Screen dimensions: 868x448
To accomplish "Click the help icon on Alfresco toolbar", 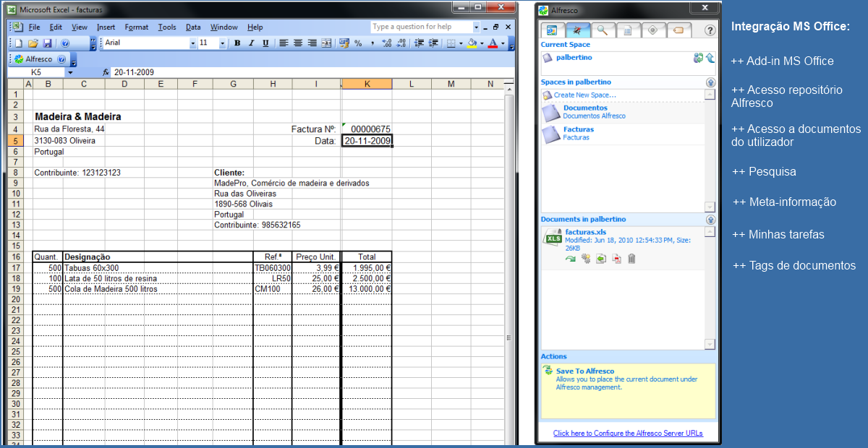I will (x=62, y=59).
